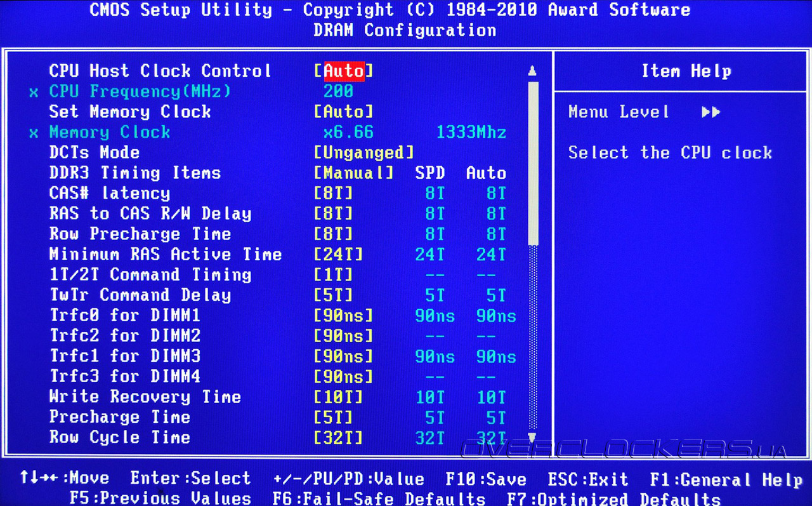
Task: Click the Trfc2 for DIMM2 label
Action: point(125,336)
